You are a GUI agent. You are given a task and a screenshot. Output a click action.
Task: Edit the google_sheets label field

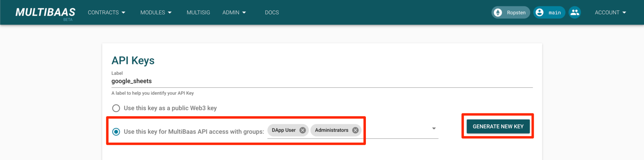click(x=322, y=81)
